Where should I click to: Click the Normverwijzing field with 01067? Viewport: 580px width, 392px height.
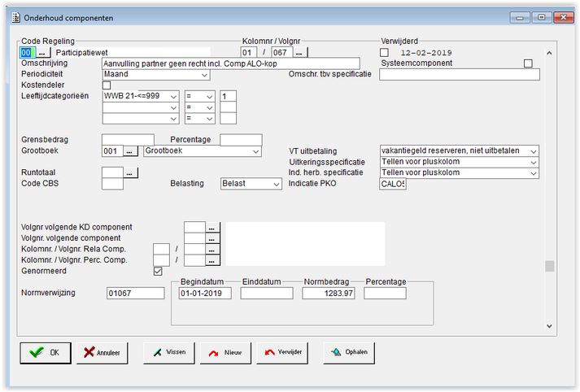(135, 294)
